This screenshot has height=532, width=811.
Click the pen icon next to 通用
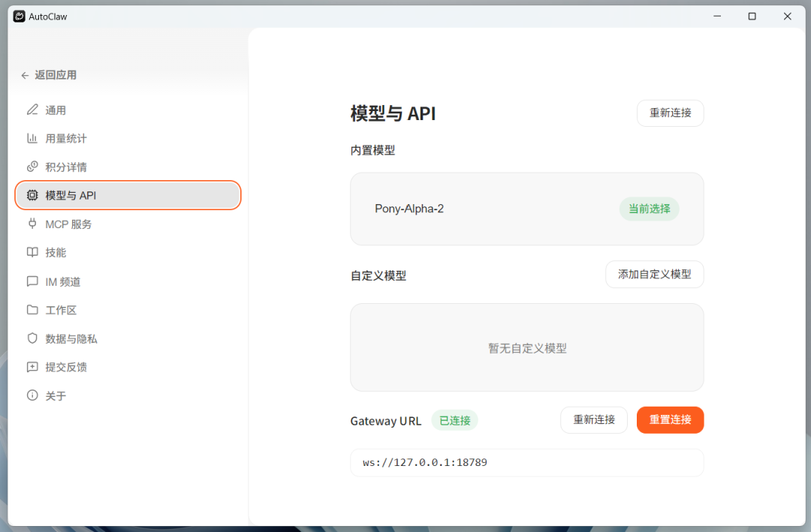[32, 110]
